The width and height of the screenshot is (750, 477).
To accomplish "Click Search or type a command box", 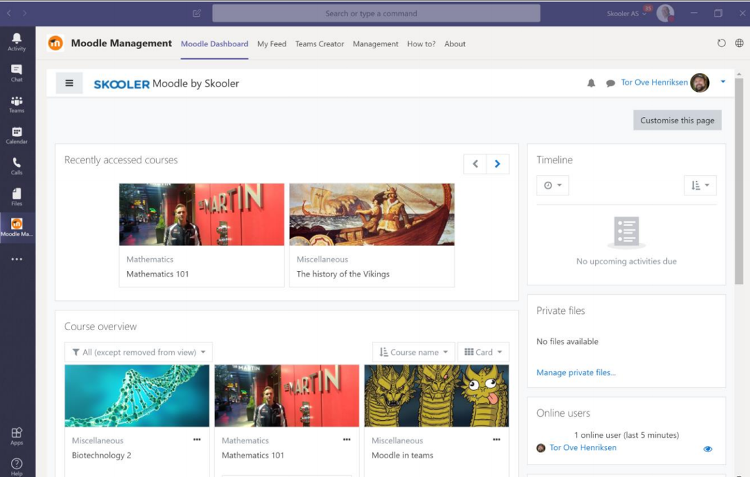I will click(376, 13).
